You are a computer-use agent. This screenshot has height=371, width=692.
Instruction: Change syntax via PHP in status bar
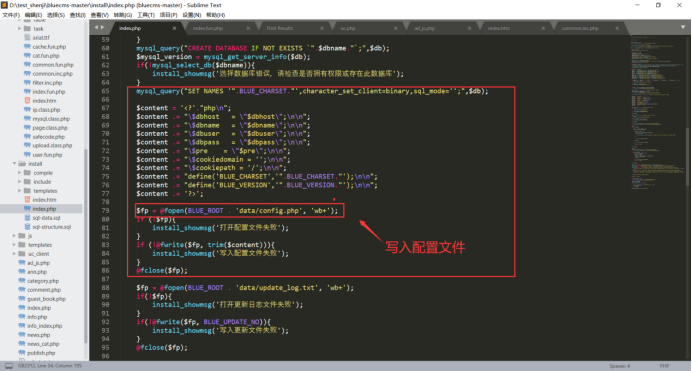coord(664,366)
